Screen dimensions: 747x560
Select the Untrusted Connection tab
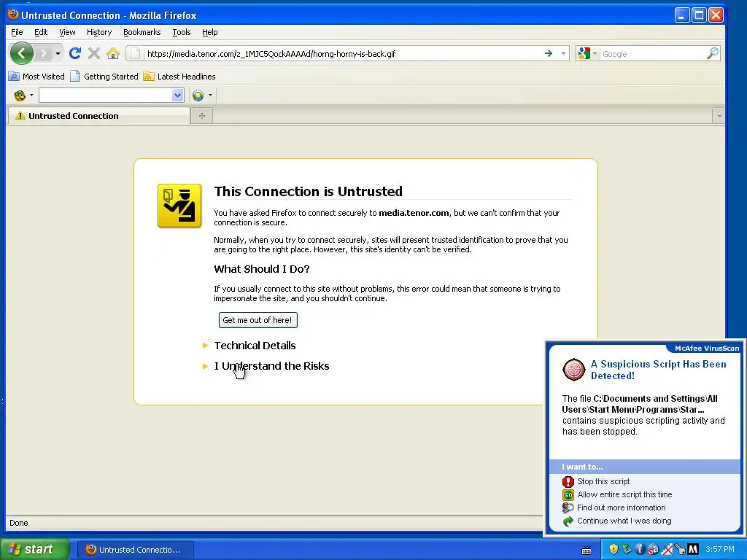coord(98,116)
